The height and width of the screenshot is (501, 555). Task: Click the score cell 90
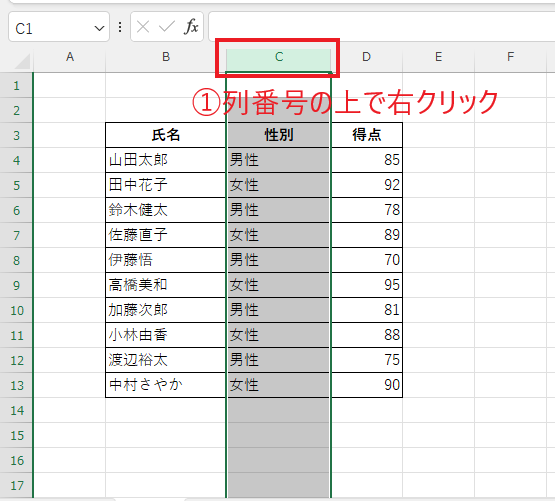coord(366,385)
